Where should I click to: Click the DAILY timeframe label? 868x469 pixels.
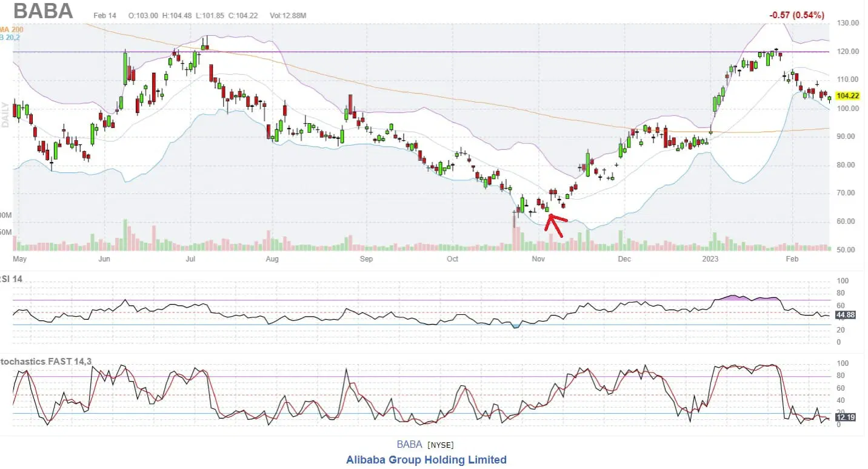pos(5,114)
